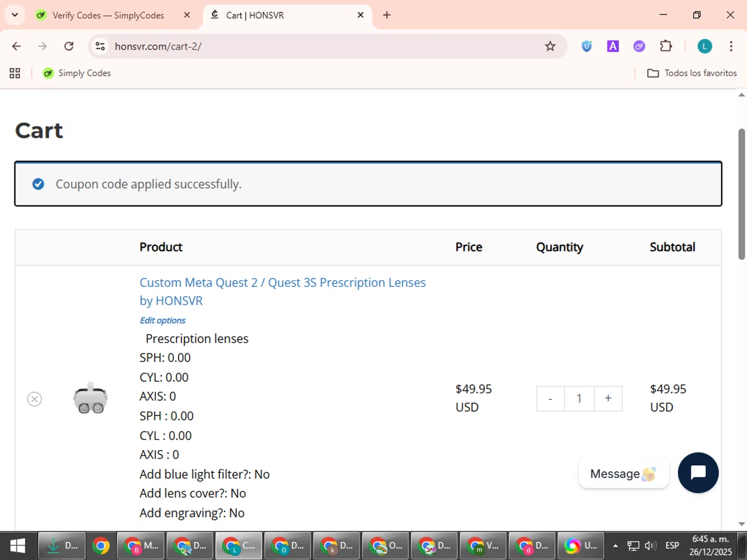Click the Subtotal column header
Screen dimensions: 747x560
click(672, 247)
